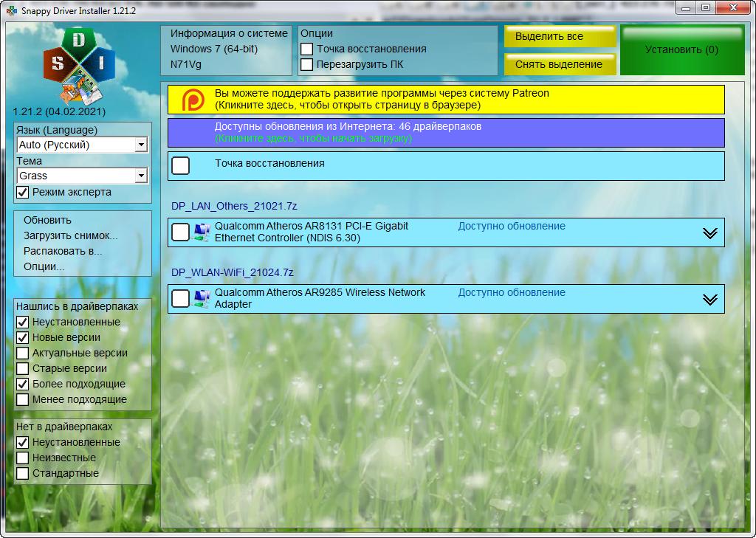Image resolution: width=756 pixels, height=538 pixels.
Task: Click the Доступны обновления download banner
Action: click(446, 133)
